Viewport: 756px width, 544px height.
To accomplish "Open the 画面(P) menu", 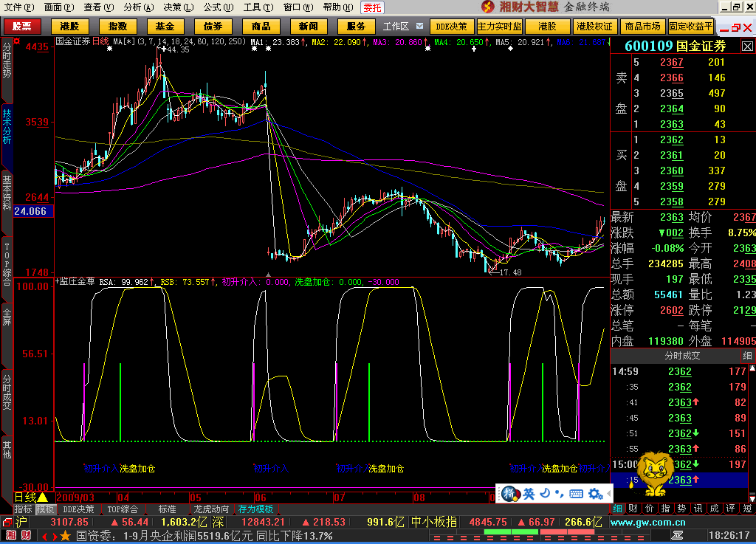I will click(x=59, y=7).
